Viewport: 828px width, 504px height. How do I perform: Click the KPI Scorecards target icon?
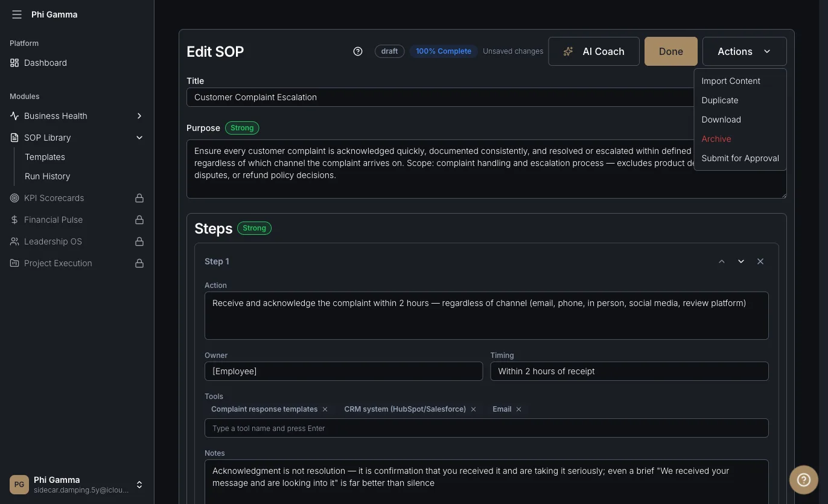pyautogui.click(x=14, y=198)
